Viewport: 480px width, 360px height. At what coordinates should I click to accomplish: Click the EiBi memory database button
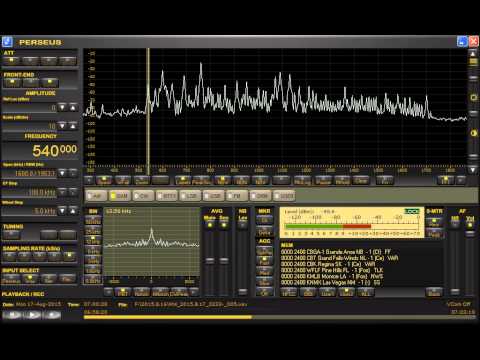308,293
